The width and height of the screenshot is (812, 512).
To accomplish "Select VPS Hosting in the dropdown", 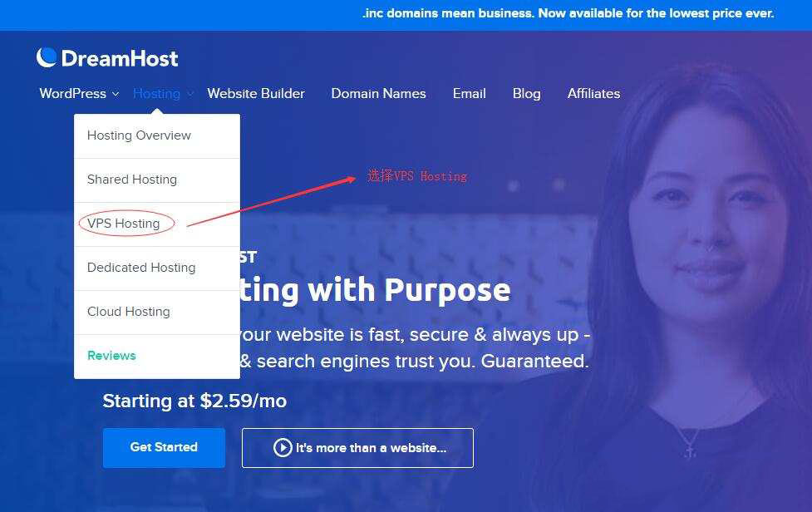I will pyautogui.click(x=157, y=224).
